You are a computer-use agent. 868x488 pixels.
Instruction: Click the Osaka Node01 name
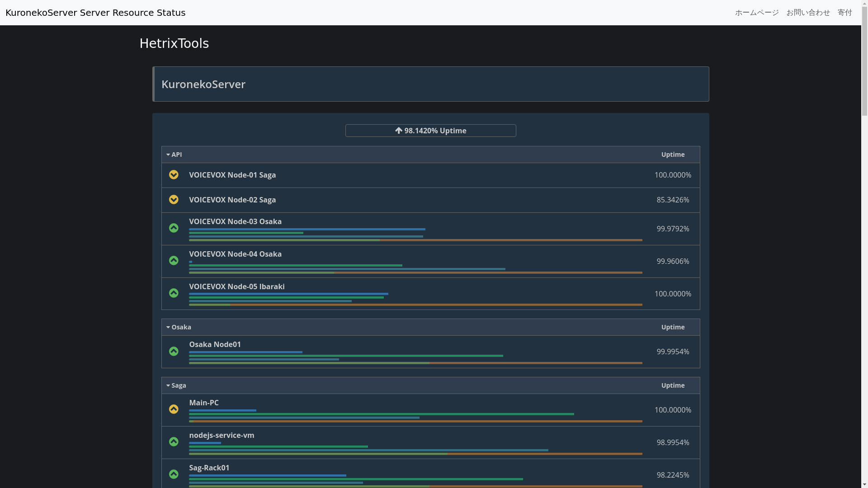point(215,344)
